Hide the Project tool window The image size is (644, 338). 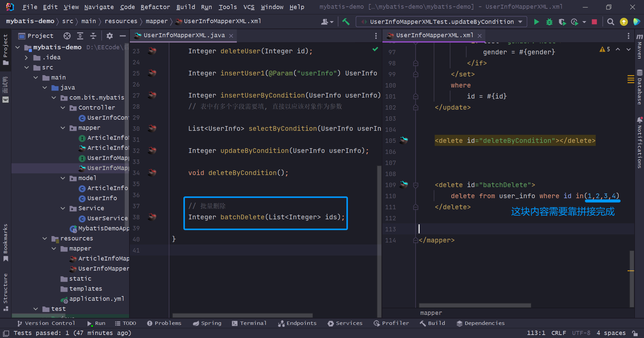click(x=123, y=36)
